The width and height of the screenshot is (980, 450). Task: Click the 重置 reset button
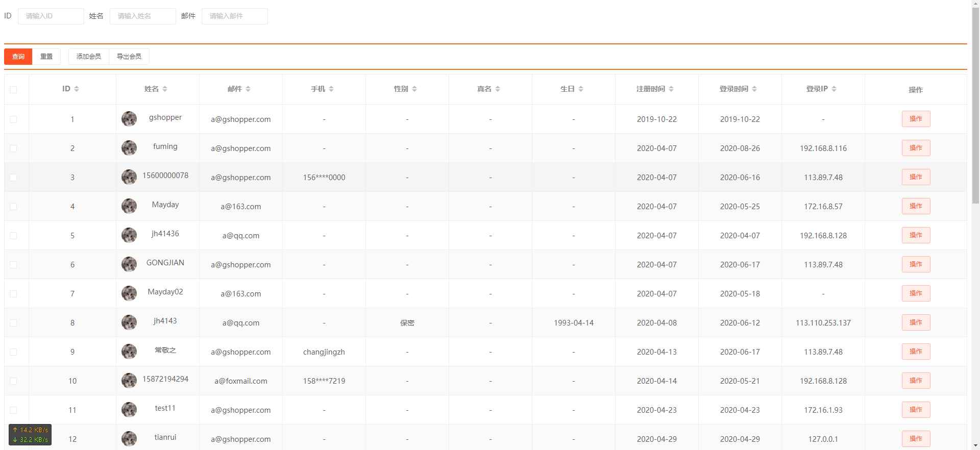click(46, 57)
